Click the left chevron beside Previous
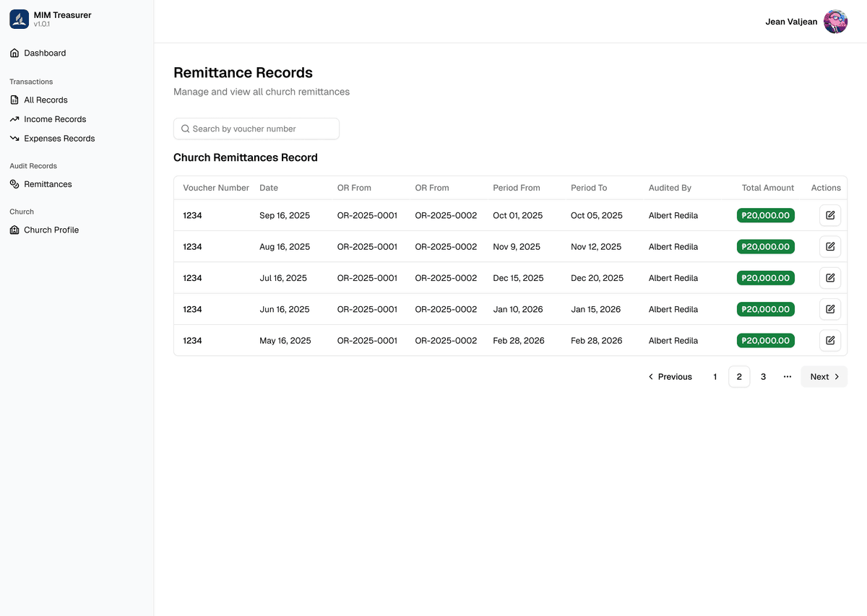The width and height of the screenshot is (867, 616). tap(650, 376)
